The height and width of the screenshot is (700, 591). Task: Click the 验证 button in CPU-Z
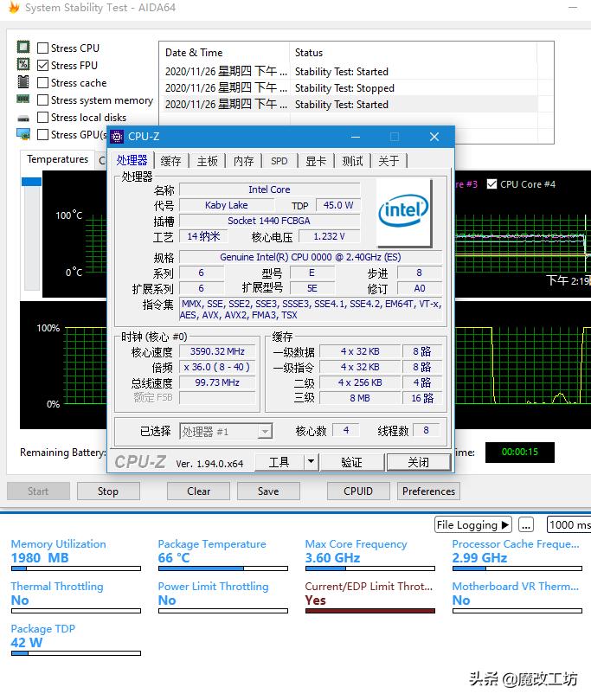[x=351, y=462]
